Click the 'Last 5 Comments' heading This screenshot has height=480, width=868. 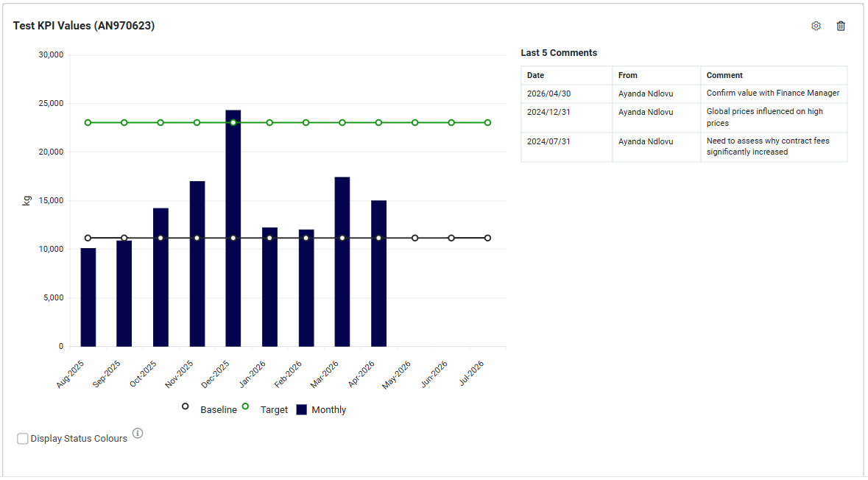[x=559, y=52]
